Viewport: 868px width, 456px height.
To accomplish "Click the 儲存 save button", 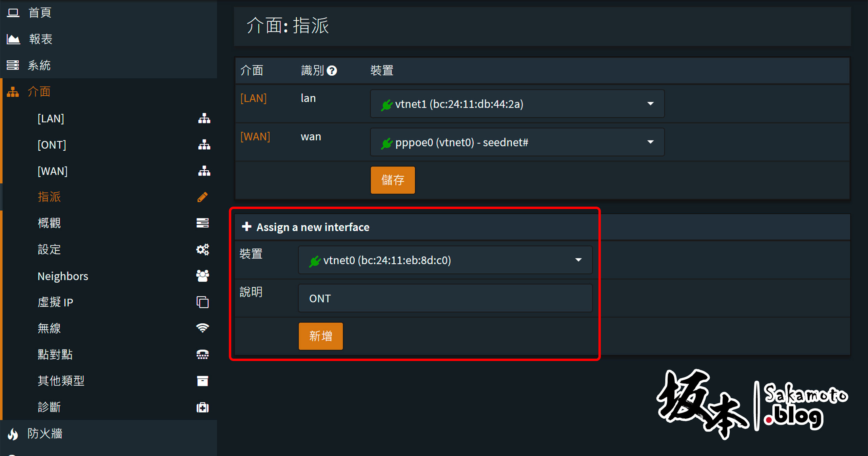I will coord(393,180).
